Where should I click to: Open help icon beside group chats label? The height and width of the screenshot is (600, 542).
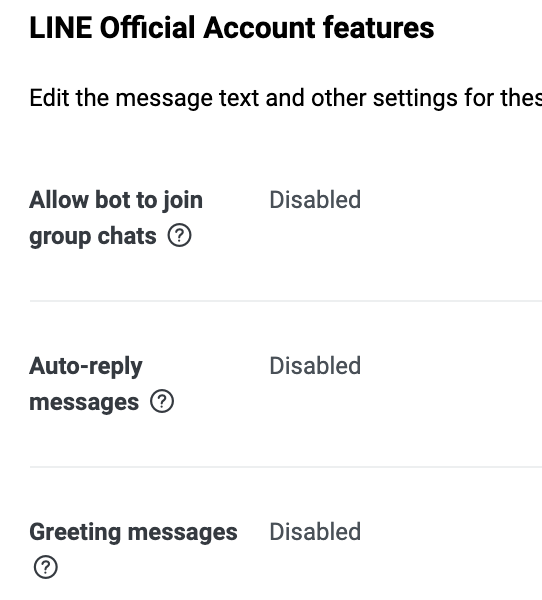tap(179, 235)
